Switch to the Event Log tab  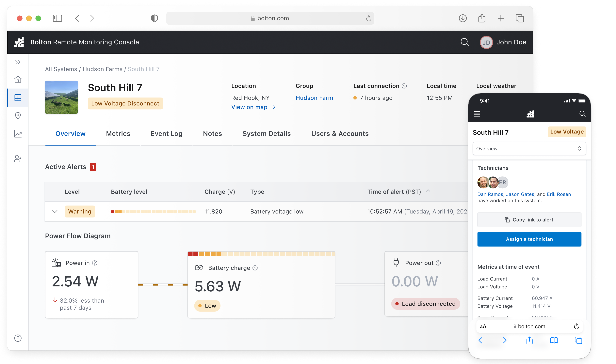(x=166, y=134)
